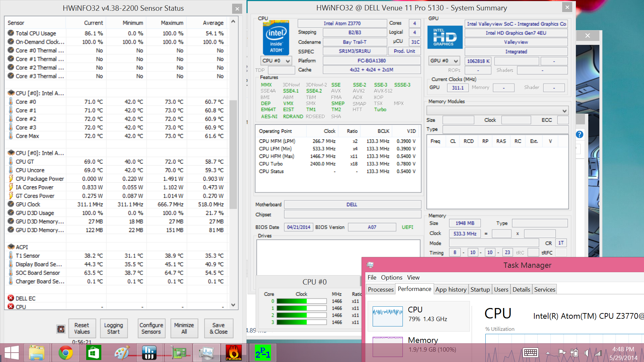Open File Explorer from the taskbar
Viewport: 644px width, 362px height.
(37, 353)
